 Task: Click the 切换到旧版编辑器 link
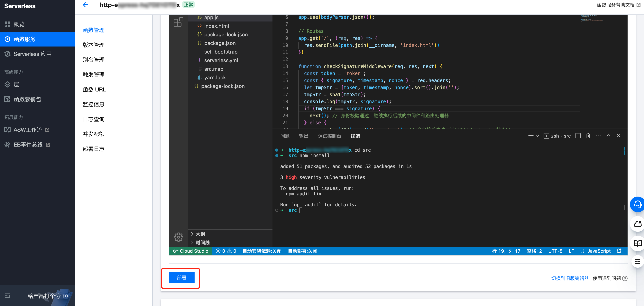pyautogui.click(x=570, y=278)
